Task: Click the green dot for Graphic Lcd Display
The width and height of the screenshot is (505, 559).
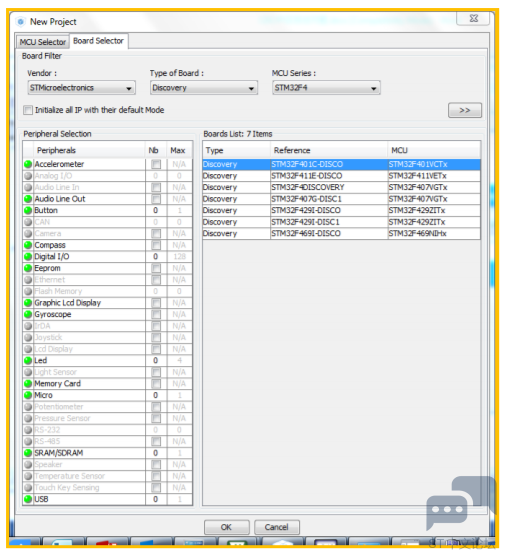Action: 28,303
